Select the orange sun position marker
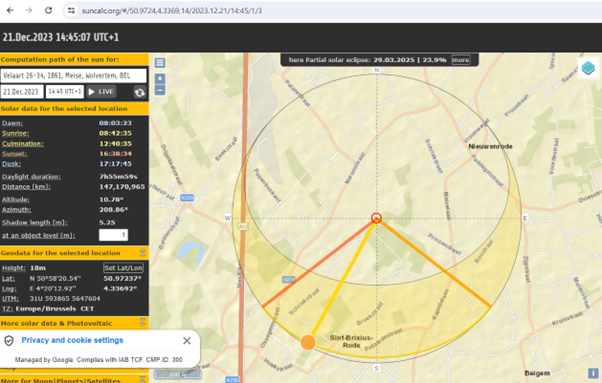This screenshot has width=602, height=383. coord(308,342)
